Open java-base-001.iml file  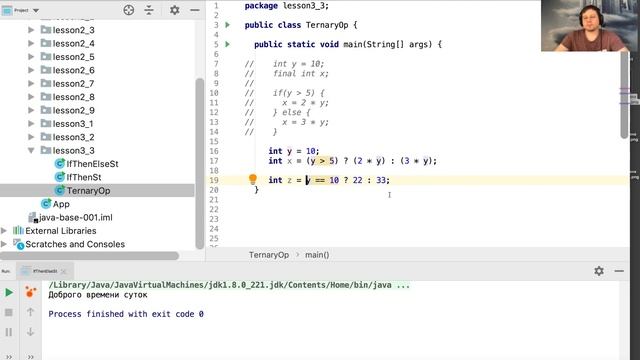(x=76, y=218)
